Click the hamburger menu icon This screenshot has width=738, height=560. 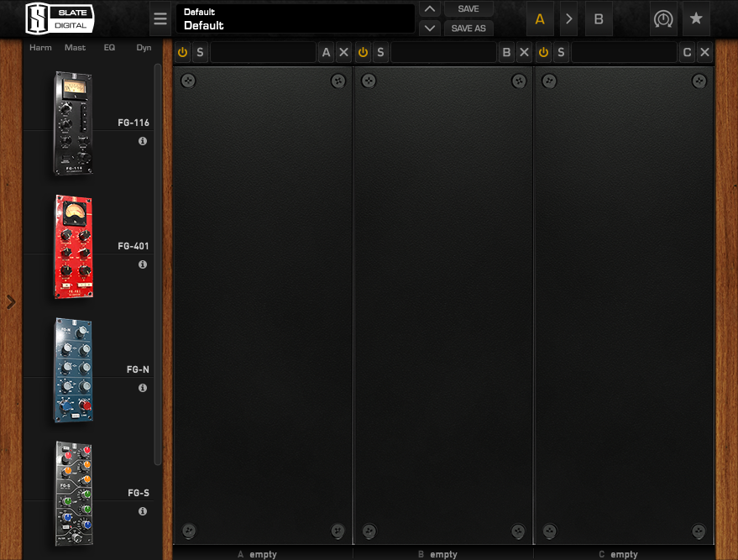click(160, 18)
